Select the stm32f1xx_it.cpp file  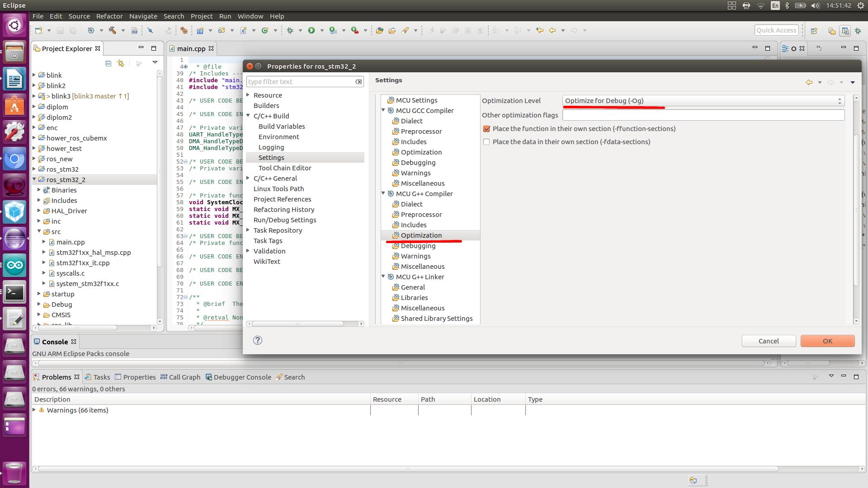(x=79, y=263)
